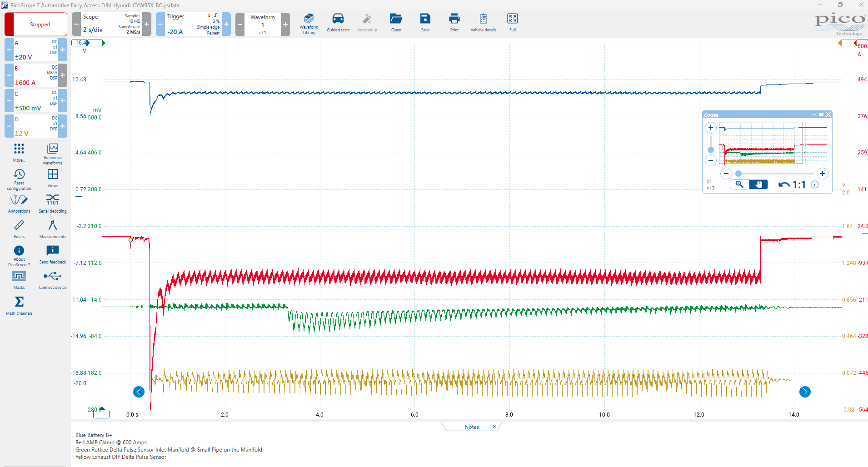This screenshot has height=467, width=868.
Task: Click vertical zoom-in plus in Zoom panel
Action: (x=711, y=128)
